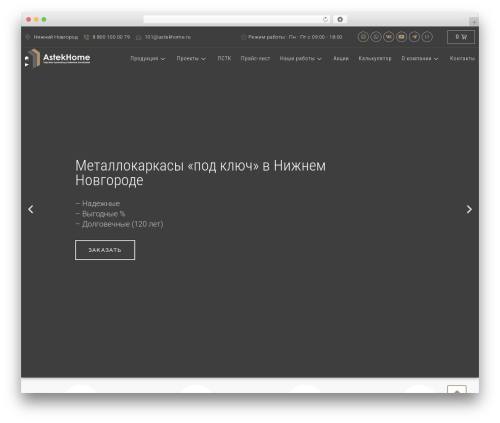
Task: Add a new browser tab with plus button
Action: 474,22
